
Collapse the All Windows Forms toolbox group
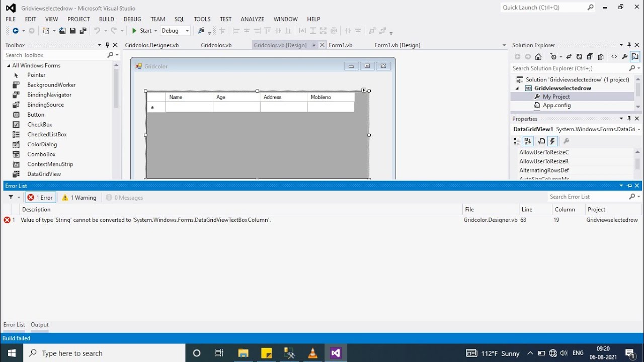tap(9, 65)
